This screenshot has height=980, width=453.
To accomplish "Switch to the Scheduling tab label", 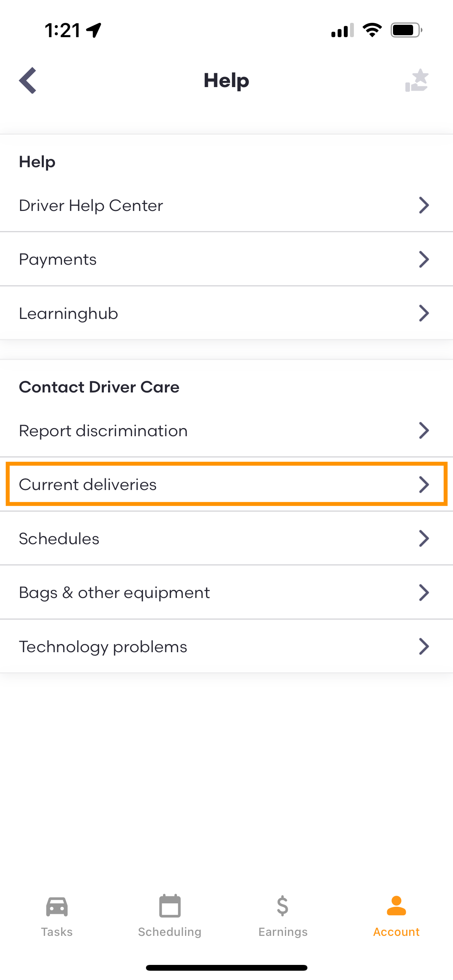I will [170, 932].
